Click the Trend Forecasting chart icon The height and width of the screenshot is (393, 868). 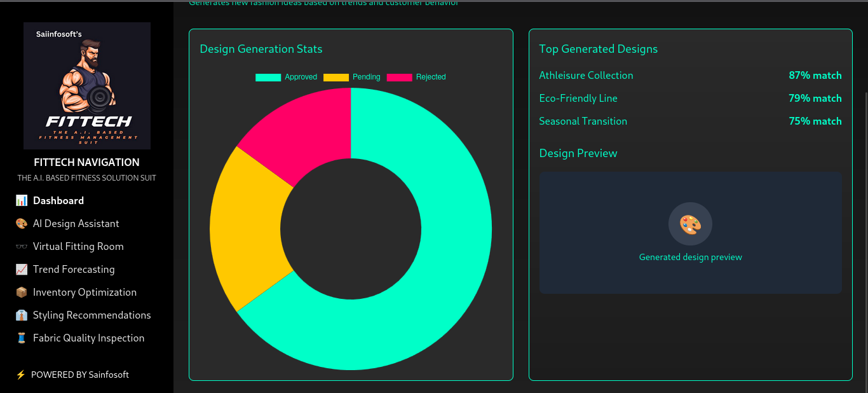pos(22,270)
